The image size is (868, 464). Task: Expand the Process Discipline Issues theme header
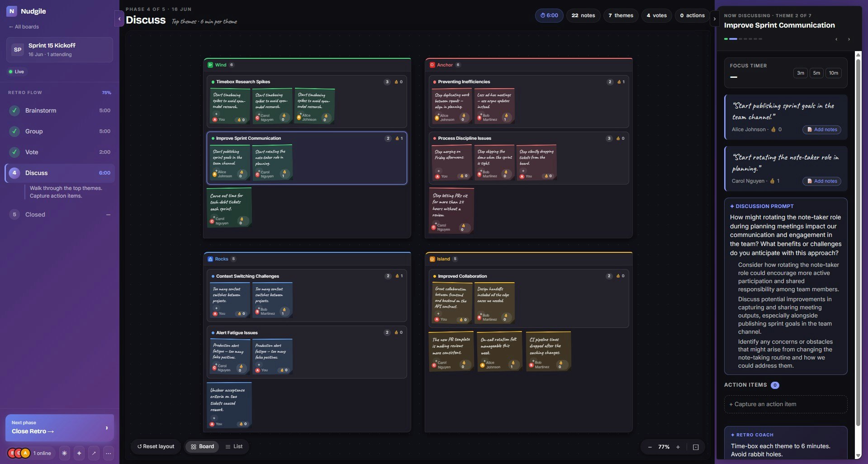coord(528,138)
